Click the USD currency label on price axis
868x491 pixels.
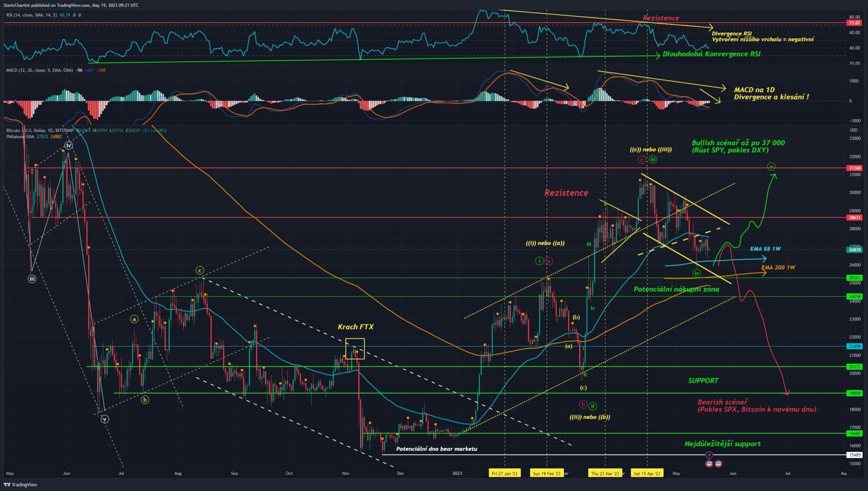click(853, 130)
